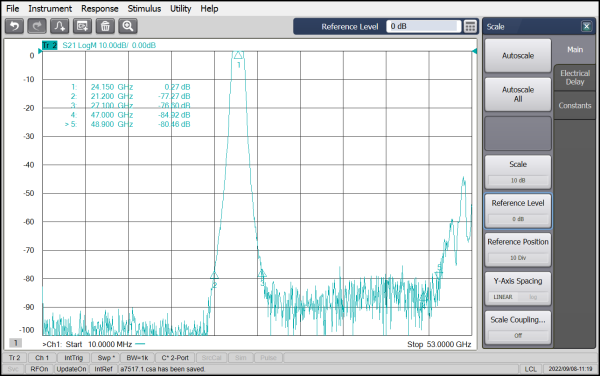The height and width of the screenshot is (376, 600).
Task: Click the undo arrow icon
Action: tap(15, 26)
